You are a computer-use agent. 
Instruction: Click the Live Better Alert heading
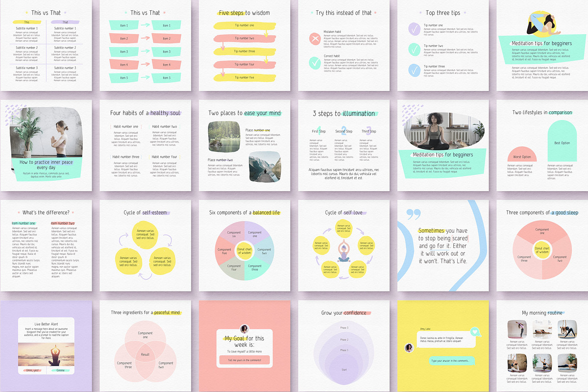[x=47, y=324]
